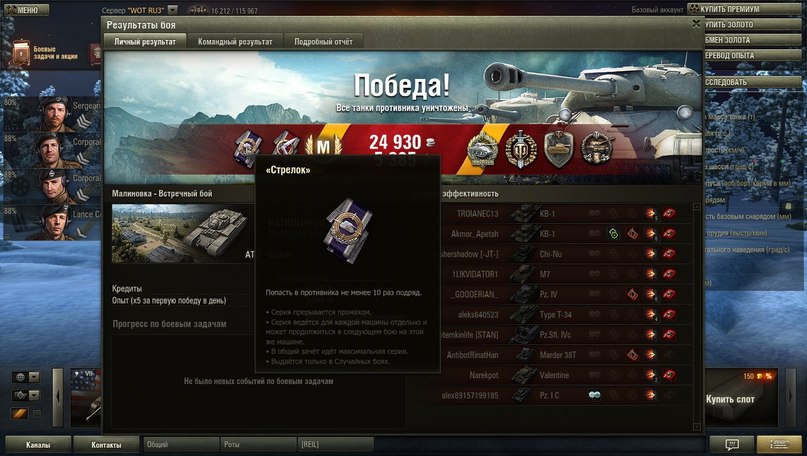
Task: Toggle the small checkbox beside the orange icon
Action: tap(37, 413)
